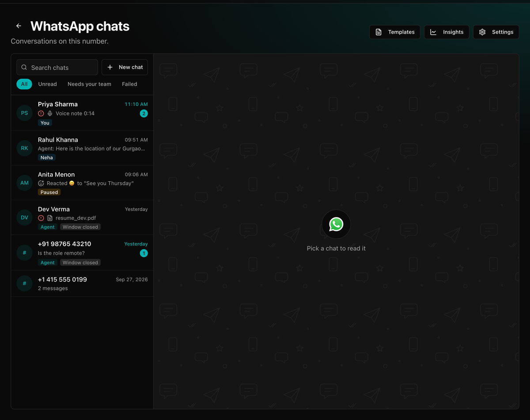Click the "Is the role remote?" message preview
Image resolution: width=530 pixels, height=420 pixels.
pyautogui.click(x=61, y=253)
